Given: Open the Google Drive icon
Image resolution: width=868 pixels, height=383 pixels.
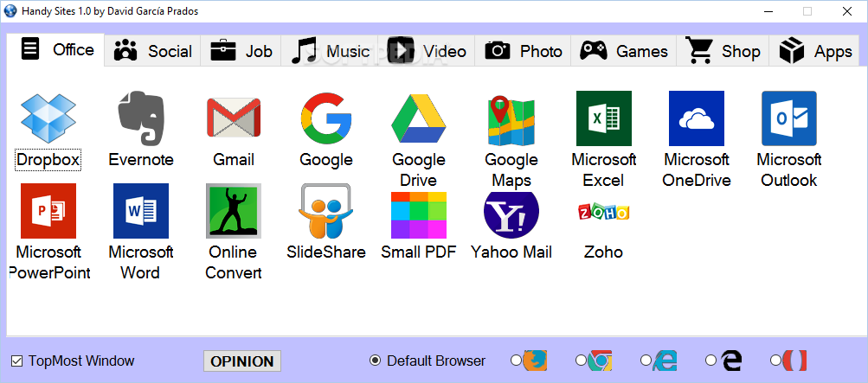Looking at the screenshot, I should (419, 118).
